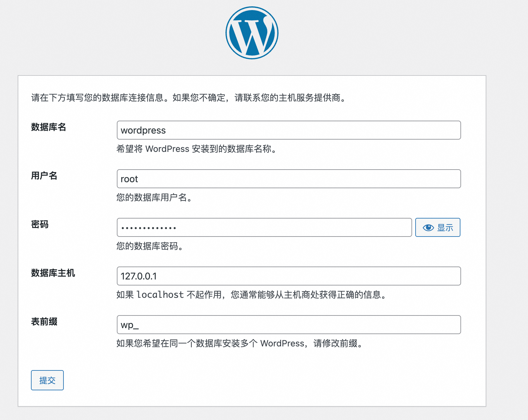Click the WordPress logo at top
The width and height of the screenshot is (528, 420).
252,33
